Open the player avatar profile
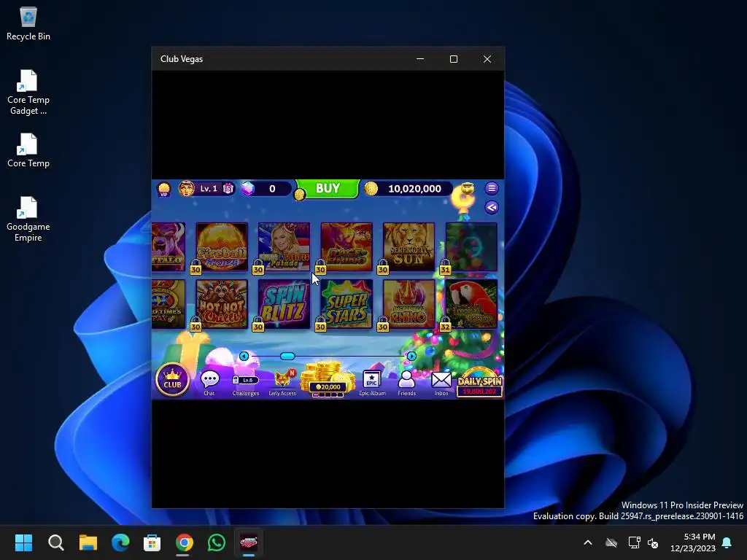The height and width of the screenshot is (560, 747). click(x=186, y=189)
